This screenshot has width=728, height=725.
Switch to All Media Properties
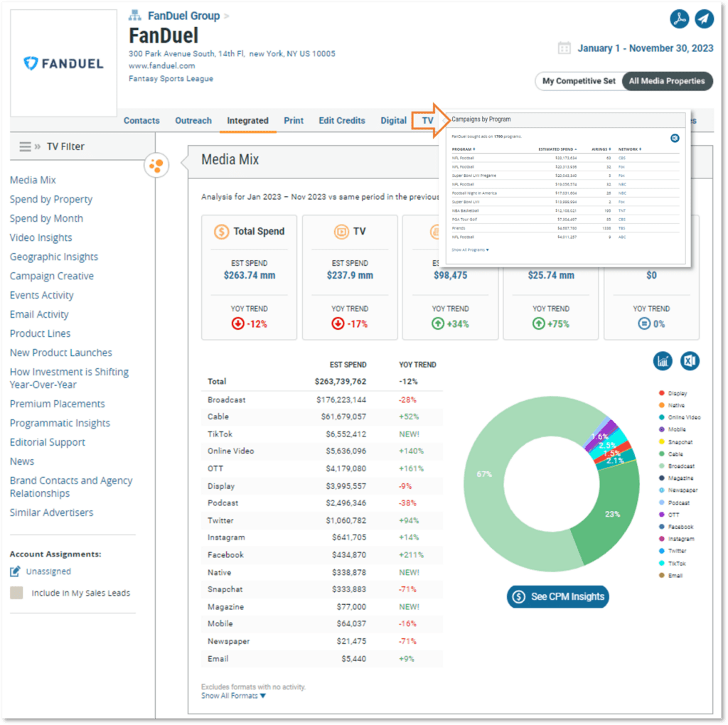pyautogui.click(x=667, y=81)
